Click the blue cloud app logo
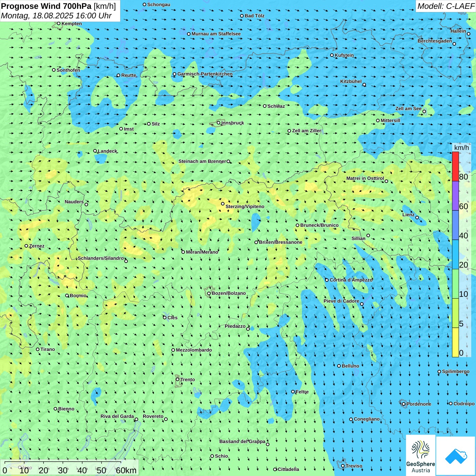476x476 pixels. (456, 456)
